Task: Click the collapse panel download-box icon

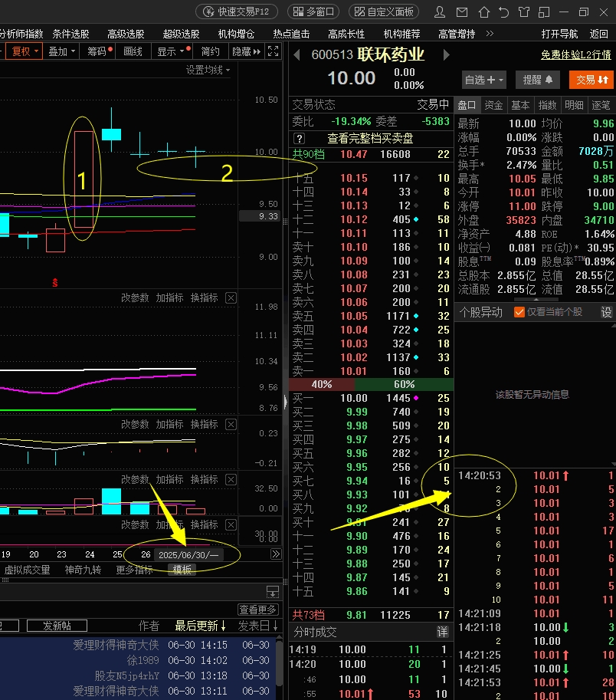Action: (x=273, y=592)
